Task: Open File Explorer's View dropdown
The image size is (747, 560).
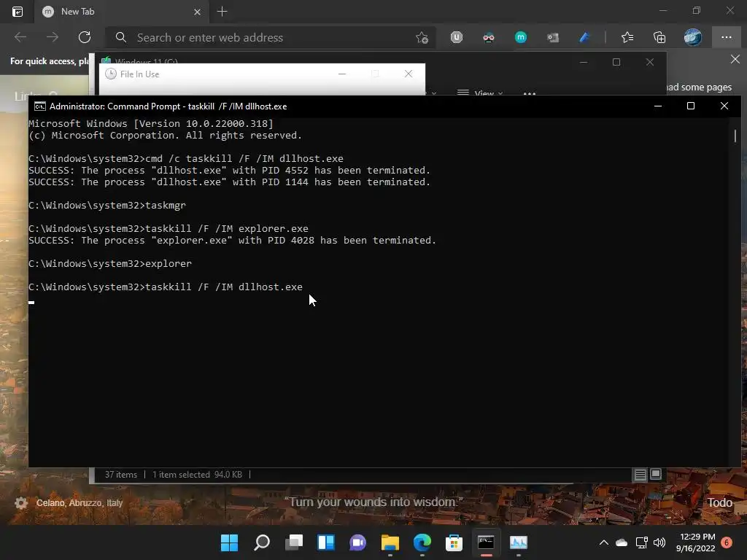Action: 480,93
